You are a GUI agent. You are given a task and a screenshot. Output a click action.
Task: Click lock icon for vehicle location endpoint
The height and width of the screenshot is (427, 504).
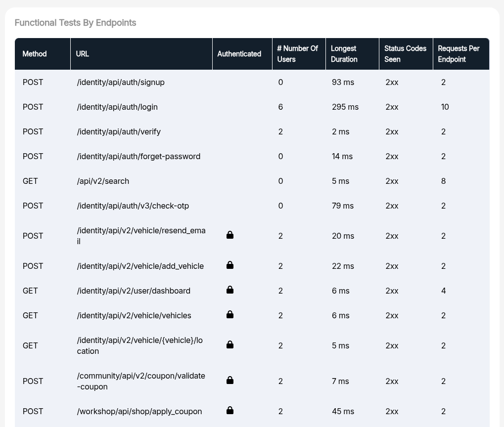230,345
